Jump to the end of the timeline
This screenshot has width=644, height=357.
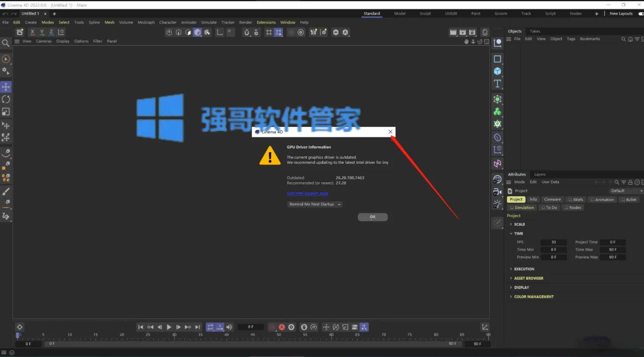[197, 327]
